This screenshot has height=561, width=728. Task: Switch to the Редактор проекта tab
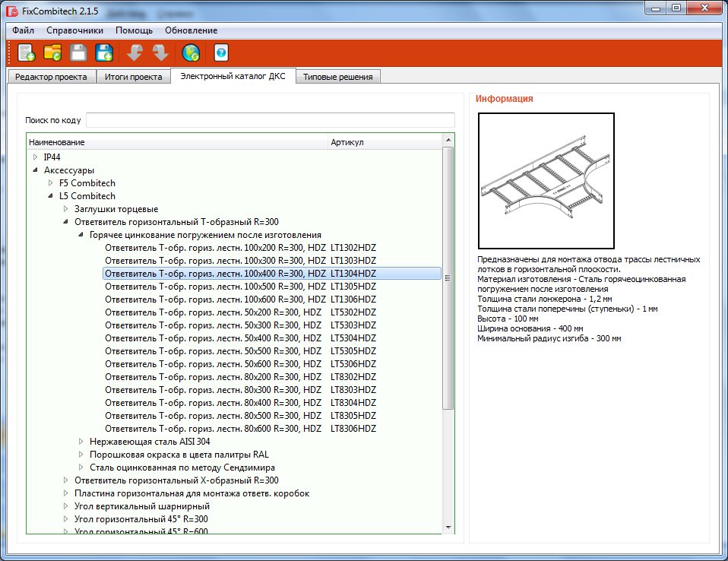click(51, 77)
